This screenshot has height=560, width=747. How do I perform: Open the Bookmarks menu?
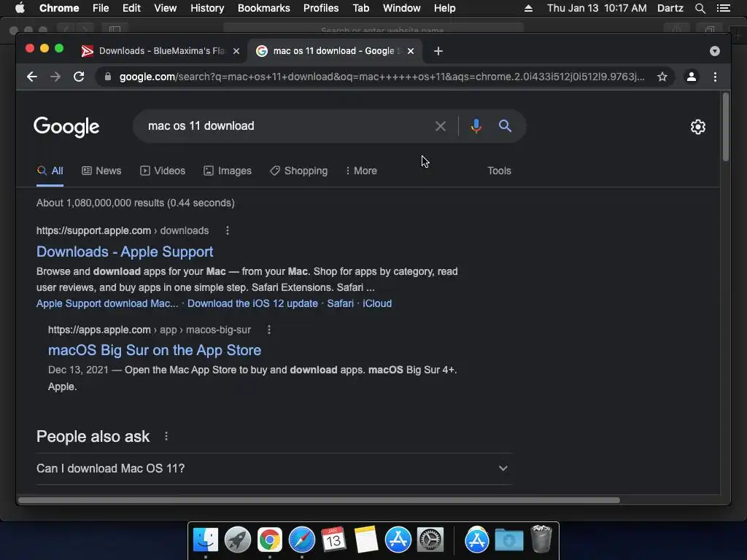264,8
